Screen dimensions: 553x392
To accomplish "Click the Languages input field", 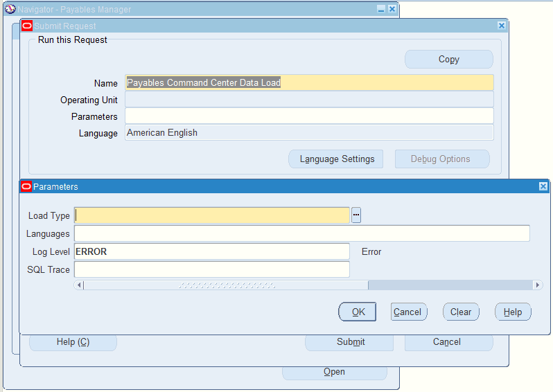I will coord(302,233).
